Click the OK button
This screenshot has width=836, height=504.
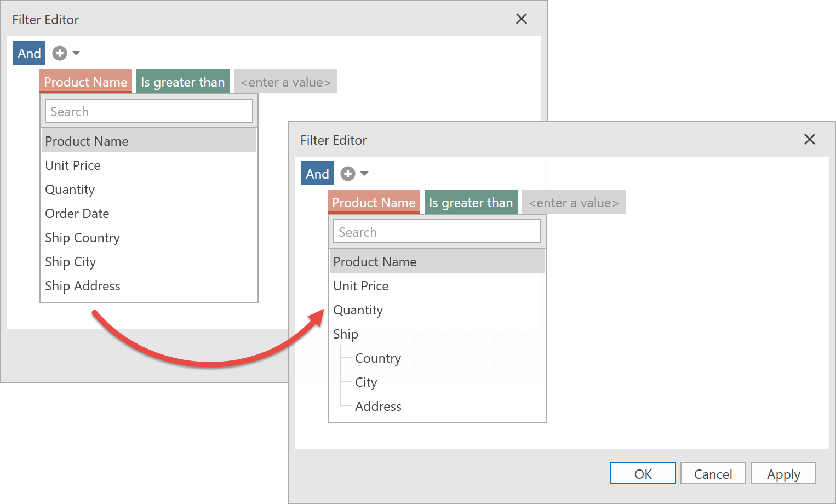(x=643, y=474)
